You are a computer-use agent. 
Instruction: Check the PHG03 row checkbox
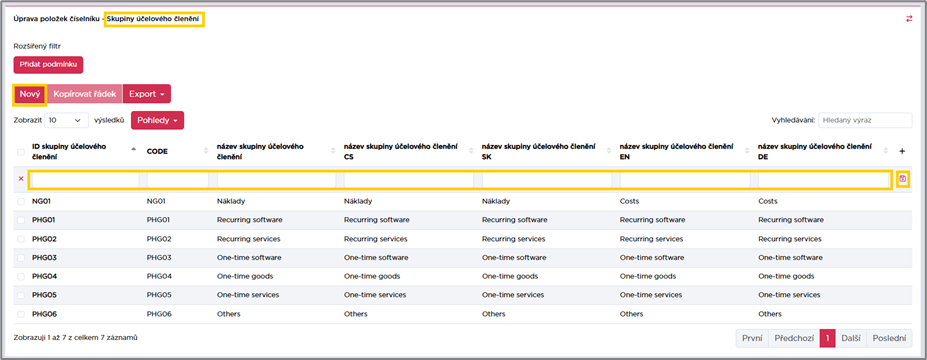coord(21,258)
